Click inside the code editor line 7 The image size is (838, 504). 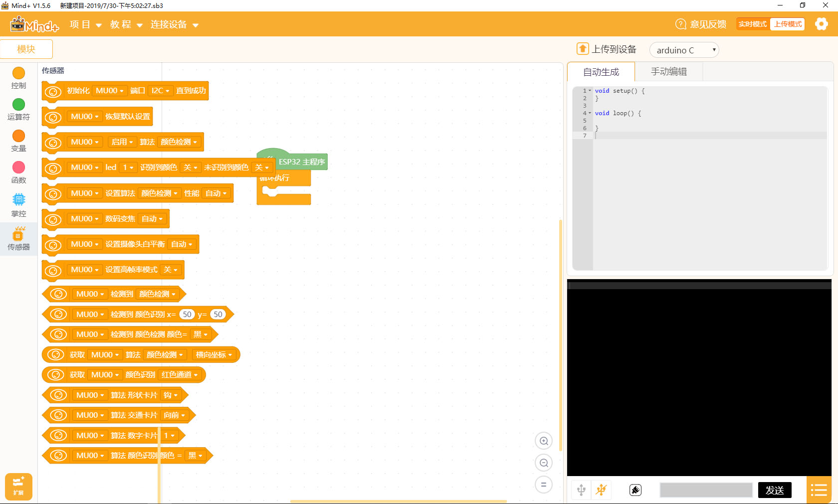710,136
